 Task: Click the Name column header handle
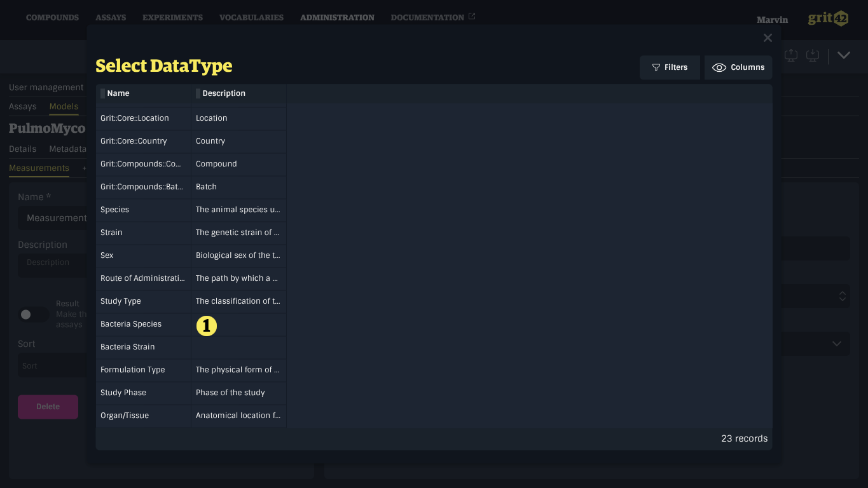tap(103, 93)
